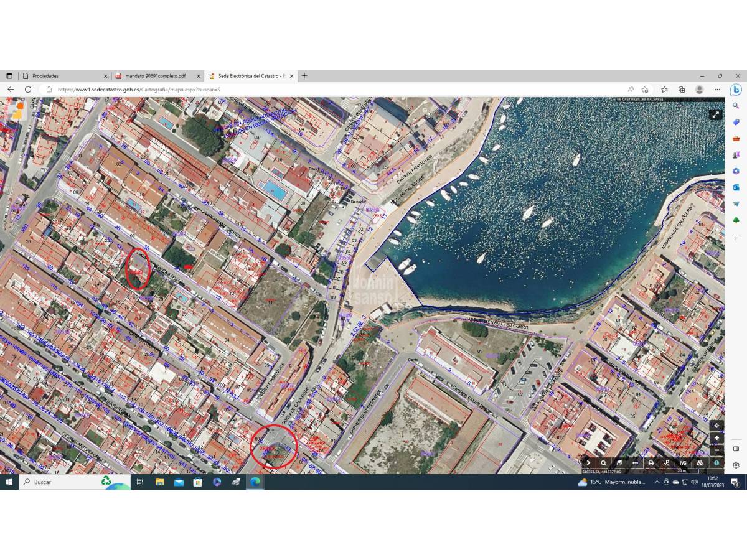Close the mandato 90691completo.pdf tab
Image resolution: width=747 pixels, height=560 pixels.
(199, 76)
